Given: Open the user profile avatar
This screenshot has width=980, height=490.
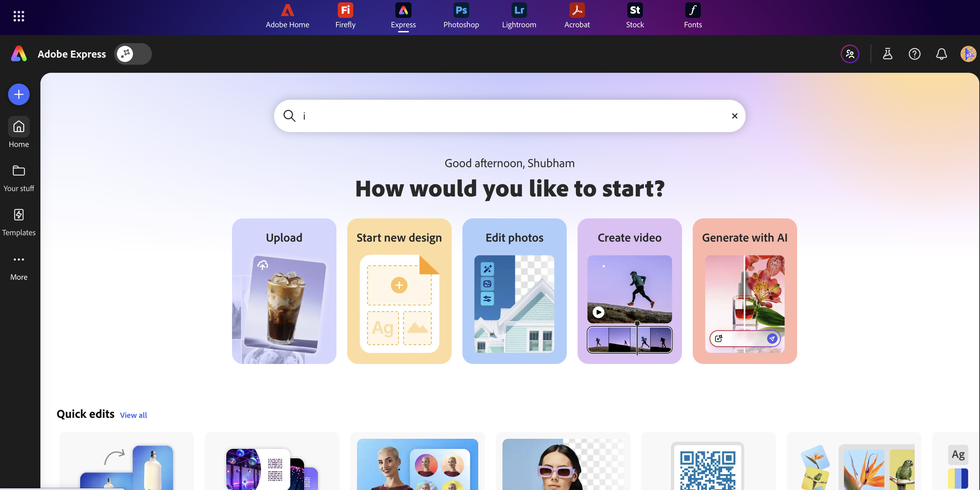Looking at the screenshot, I should click(x=968, y=54).
